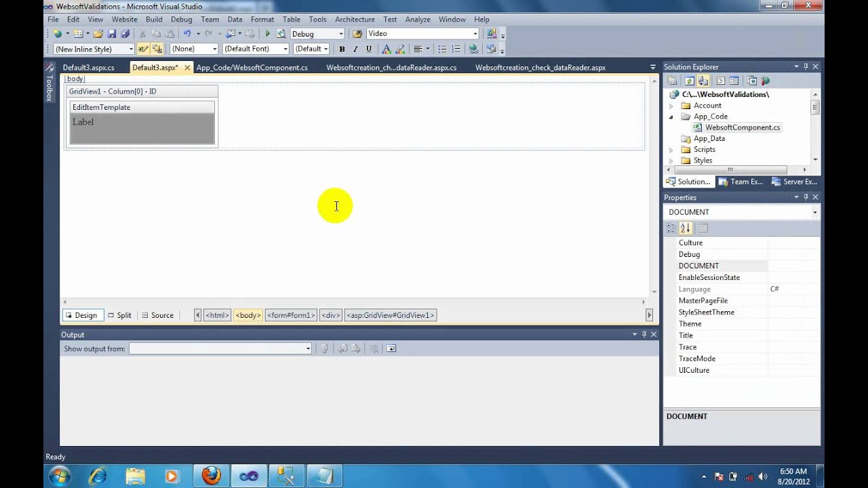Click the Toggle Word Wrap output icon
Image resolution: width=868 pixels, height=488 pixels.
tap(391, 348)
